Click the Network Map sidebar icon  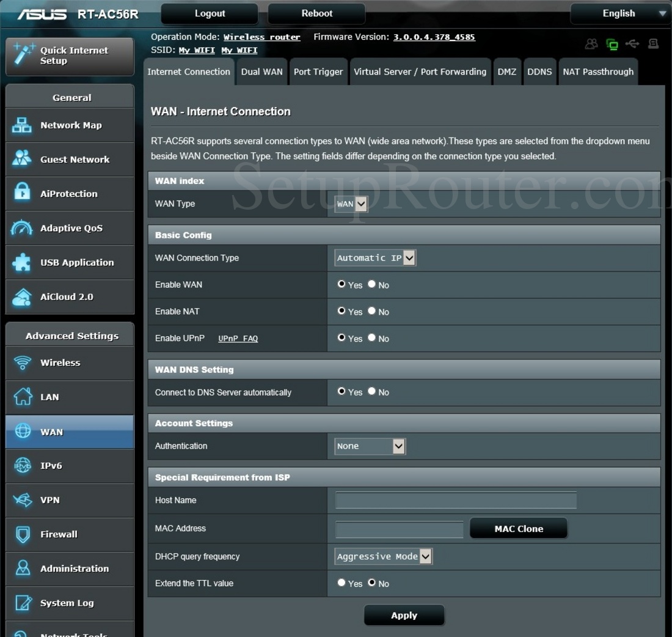22,125
